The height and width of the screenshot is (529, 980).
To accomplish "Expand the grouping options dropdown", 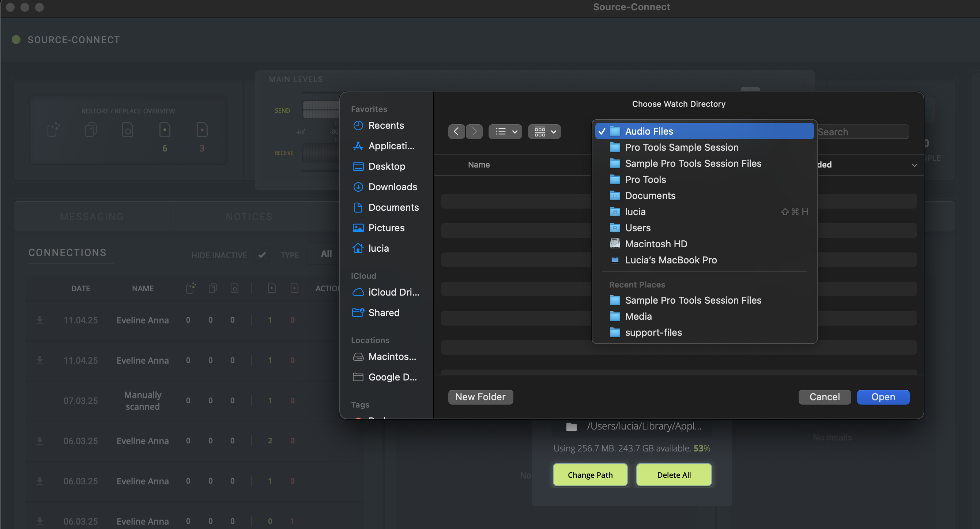I will 544,132.
